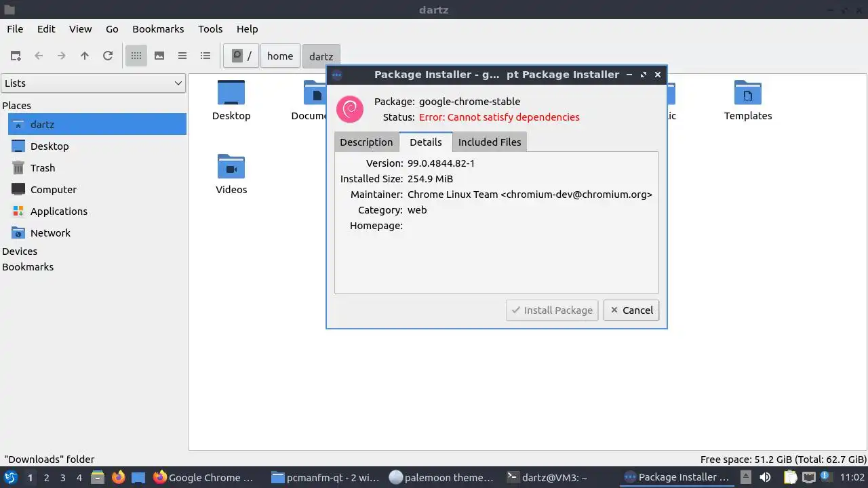This screenshot has width=868, height=488.
Task: Open a new tab in file manager
Action: 16,56
